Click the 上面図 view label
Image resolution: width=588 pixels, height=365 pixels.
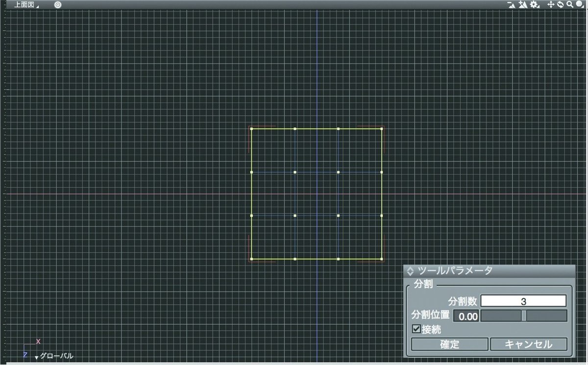24,4
